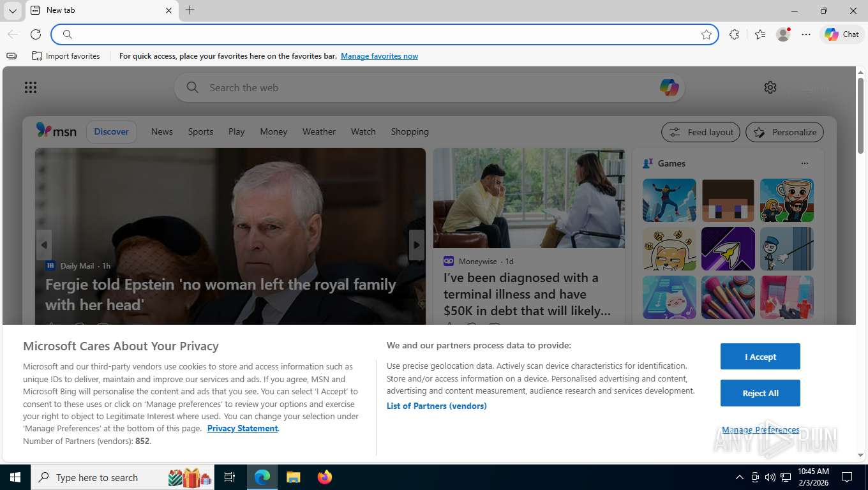This screenshot has width=868, height=490.
Task: Open Manage favorites now link
Action: [379, 56]
